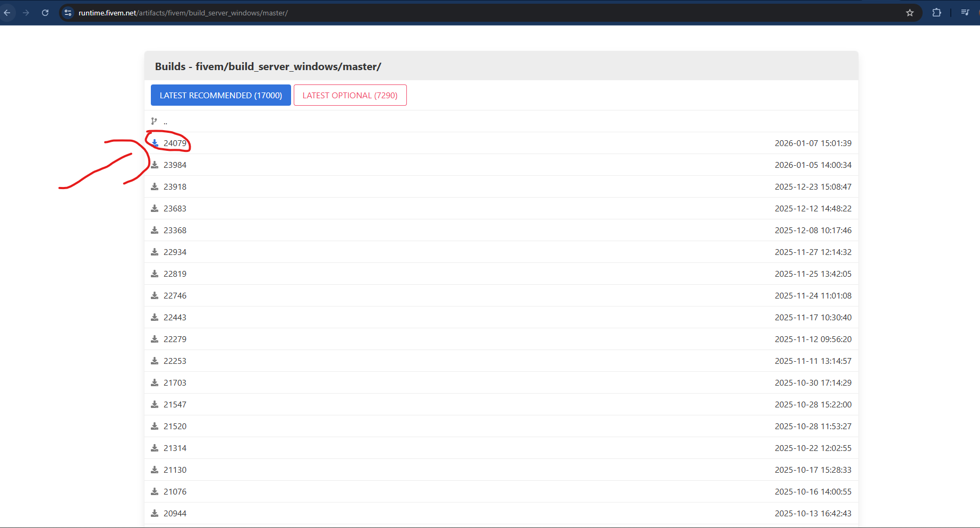Viewport: 980px width, 528px height.
Task: Click the parent directory branch icon
Action: 154,121
